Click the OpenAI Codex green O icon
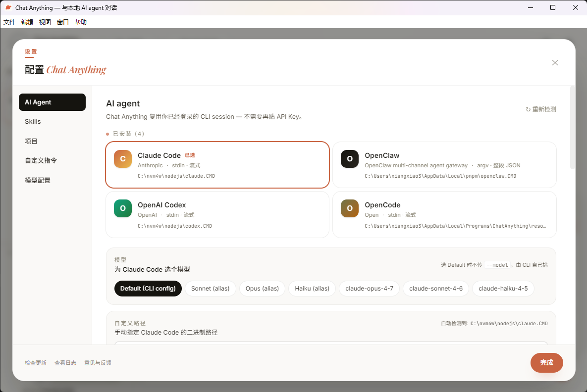This screenshot has height=392, width=587. tap(123, 208)
